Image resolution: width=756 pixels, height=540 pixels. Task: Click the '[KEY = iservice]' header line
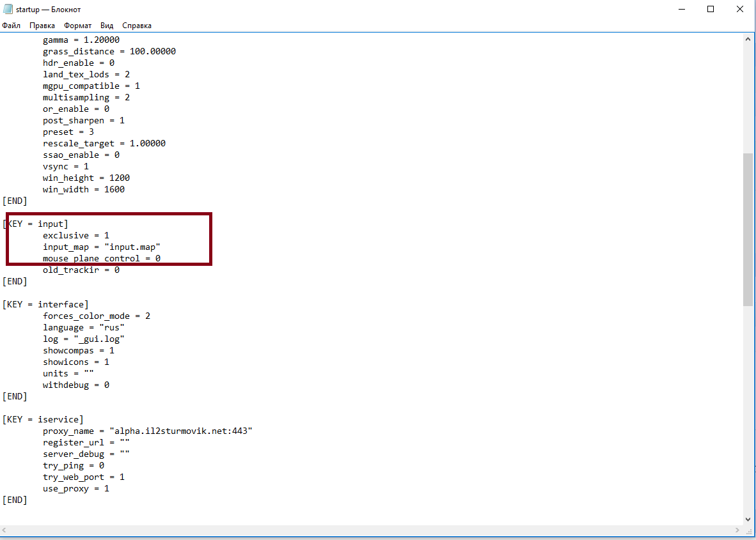click(43, 420)
